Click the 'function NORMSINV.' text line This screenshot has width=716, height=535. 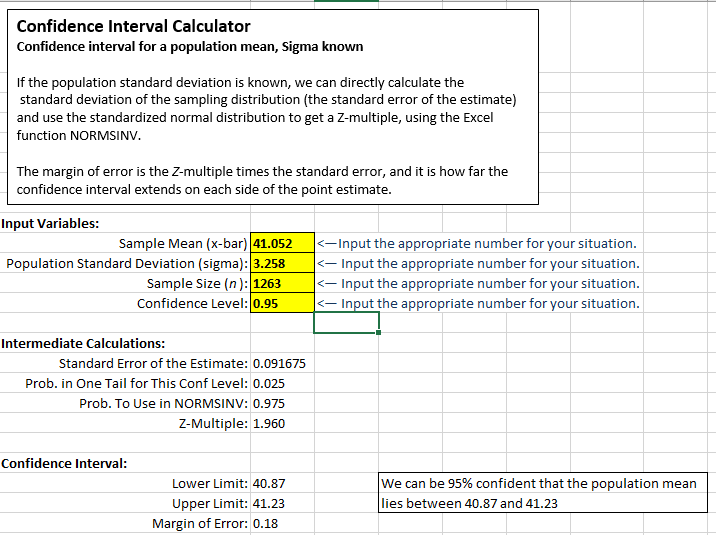(x=79, y=136)
